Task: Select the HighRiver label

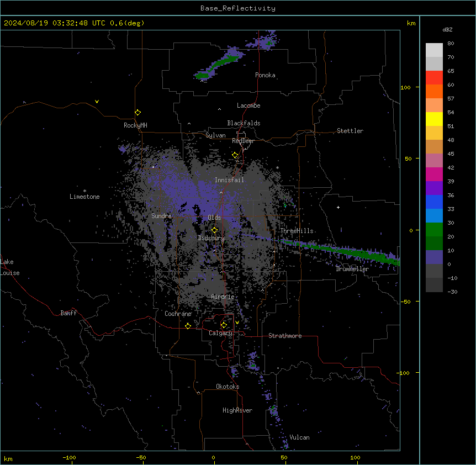Action: 237,410
